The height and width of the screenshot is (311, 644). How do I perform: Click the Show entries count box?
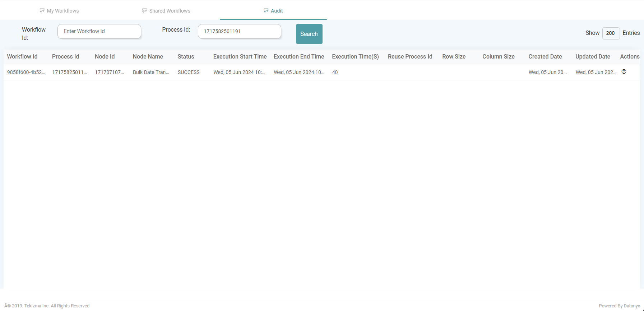(611, 33)
